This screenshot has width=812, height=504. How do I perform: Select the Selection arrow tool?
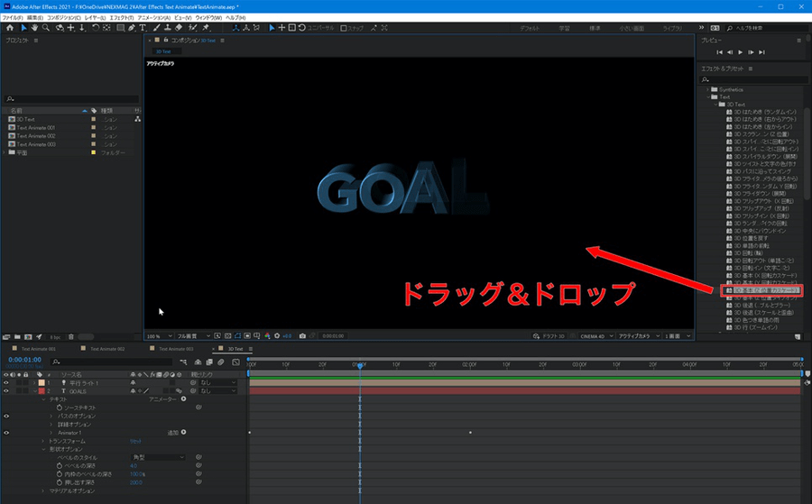tap(23, 27)
